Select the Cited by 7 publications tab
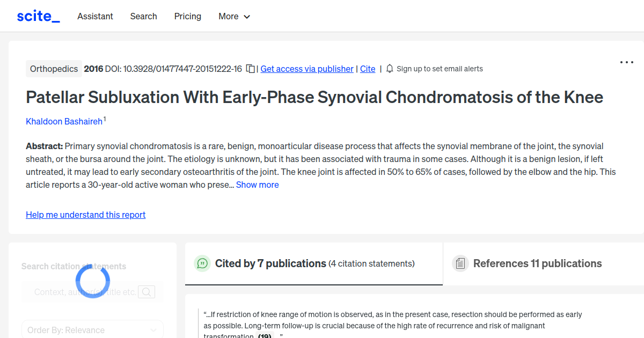This screenshot has height=338, width=644. coord(270,263)
